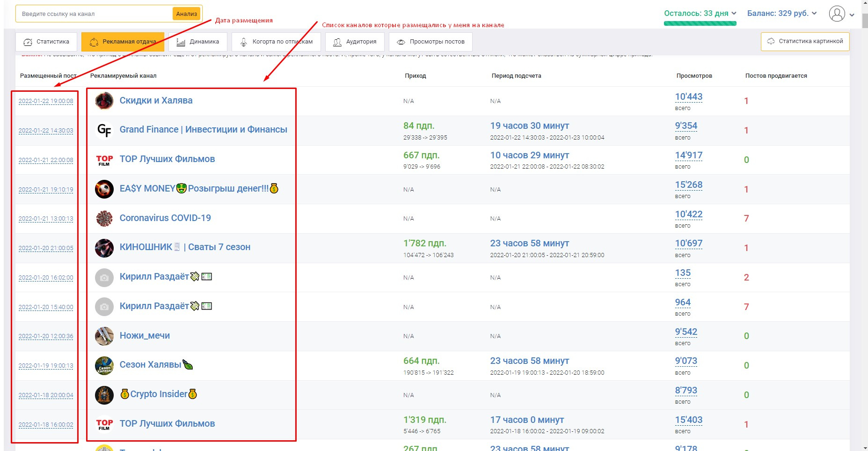Screen dimensions: 868x451
Task: Click the Coronavirus COVID-19 virus avatar
Action: (x=104, y=218)
